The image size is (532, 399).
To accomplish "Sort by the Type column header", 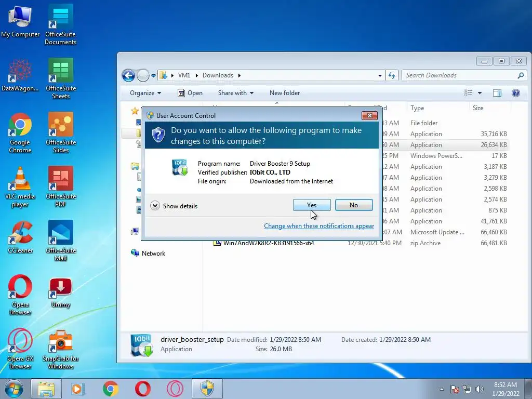I will [417, 108].
